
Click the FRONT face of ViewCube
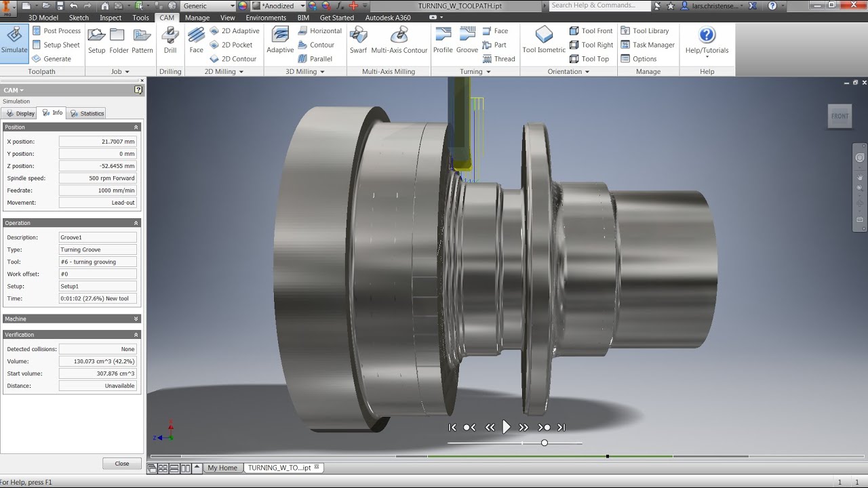pos(840,116)
